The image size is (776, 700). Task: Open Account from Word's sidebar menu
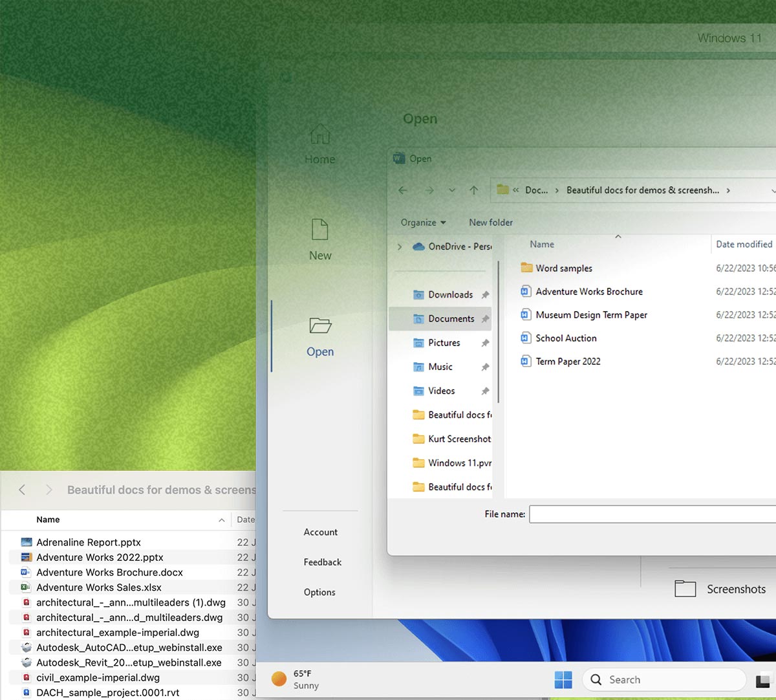320,532
